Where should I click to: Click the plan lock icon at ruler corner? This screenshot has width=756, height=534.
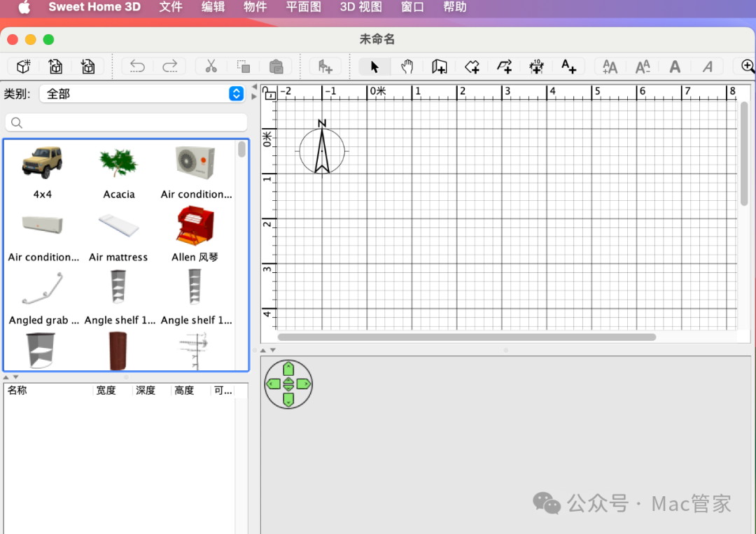pyautogui.click(x=269, y=92)
